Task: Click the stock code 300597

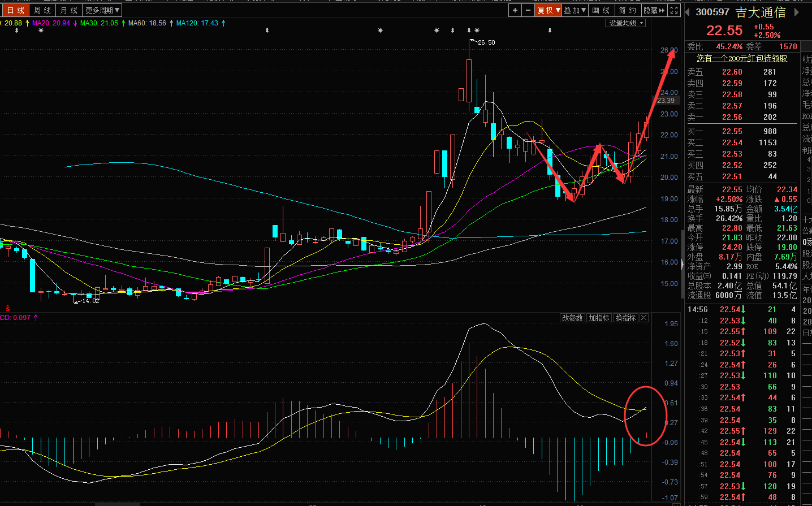Action: [712, 12]
